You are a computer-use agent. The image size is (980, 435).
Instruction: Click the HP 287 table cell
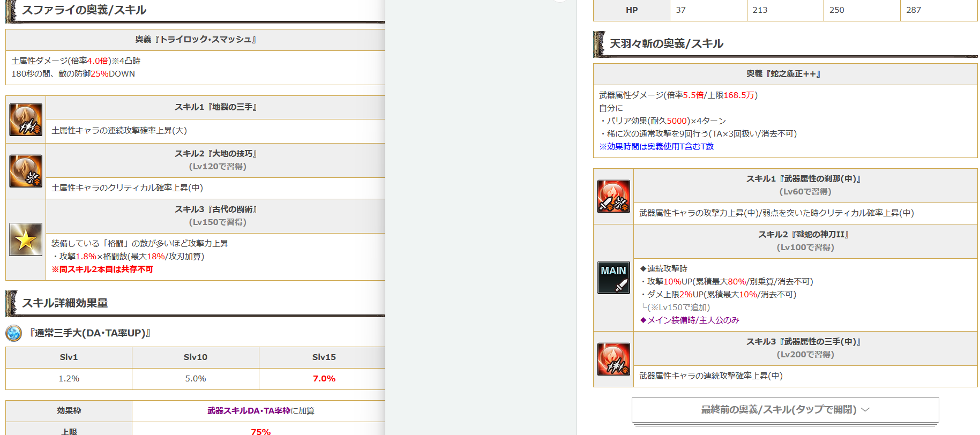pos(938,10)
